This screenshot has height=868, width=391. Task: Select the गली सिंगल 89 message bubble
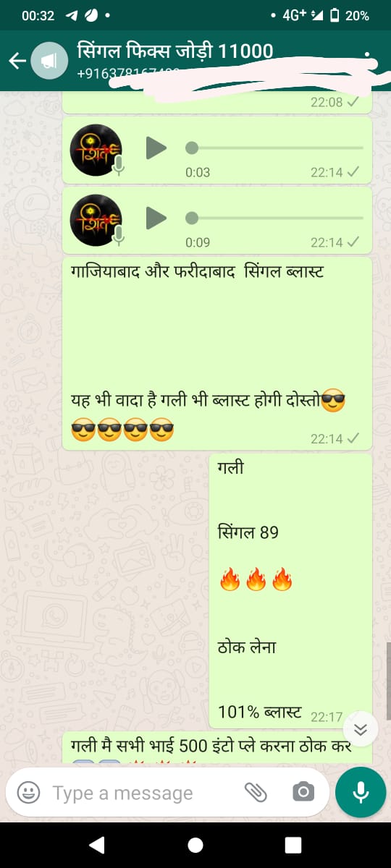290,590
